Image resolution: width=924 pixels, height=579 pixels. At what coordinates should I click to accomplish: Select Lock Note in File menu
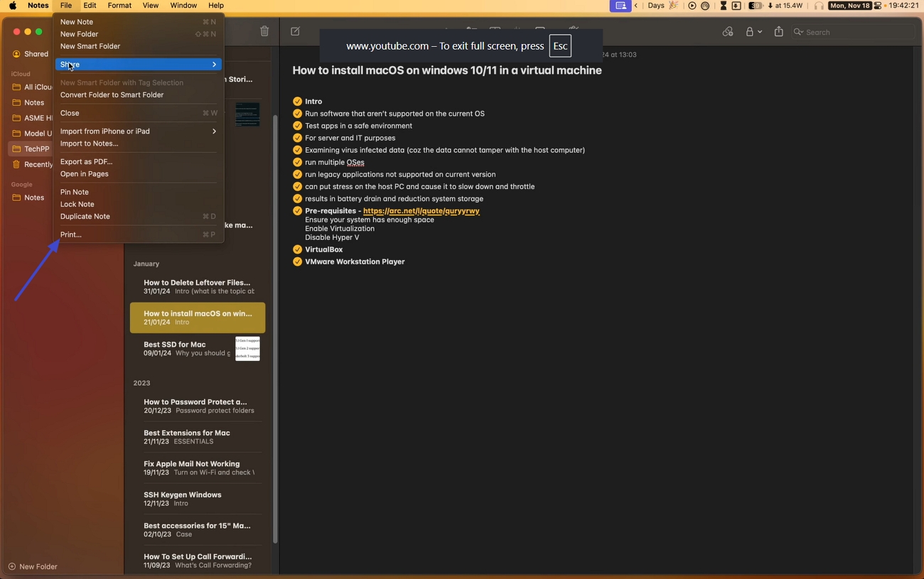(139, 204)
